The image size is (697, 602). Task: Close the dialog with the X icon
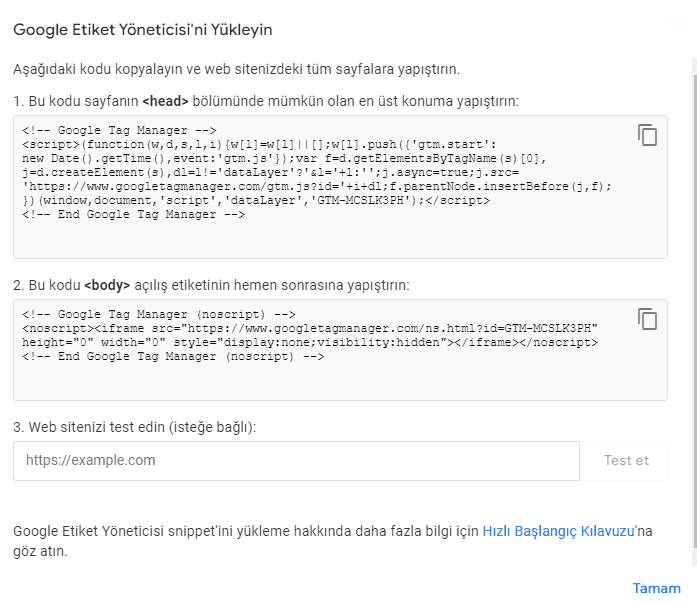pyautogui.click(x=677, y=27)
